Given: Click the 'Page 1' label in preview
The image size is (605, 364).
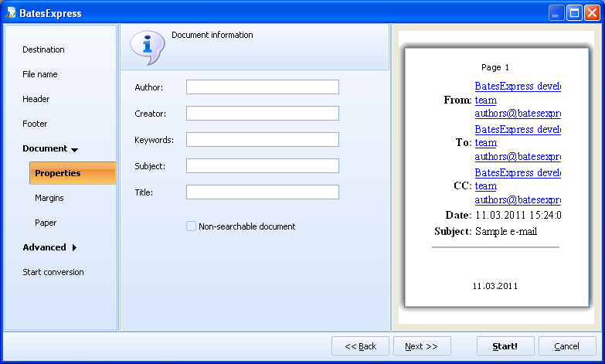Looking at the screenshot, I should [495, 67].
